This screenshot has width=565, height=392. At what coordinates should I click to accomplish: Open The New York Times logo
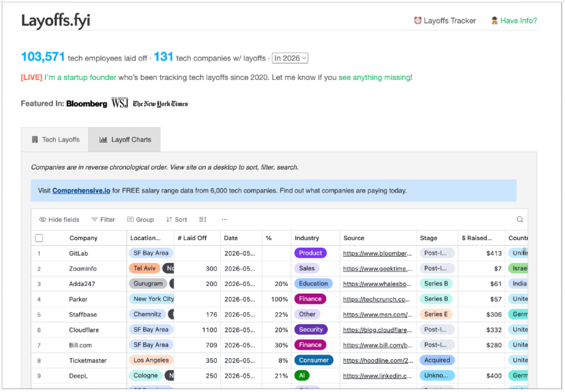pos(160,104)
